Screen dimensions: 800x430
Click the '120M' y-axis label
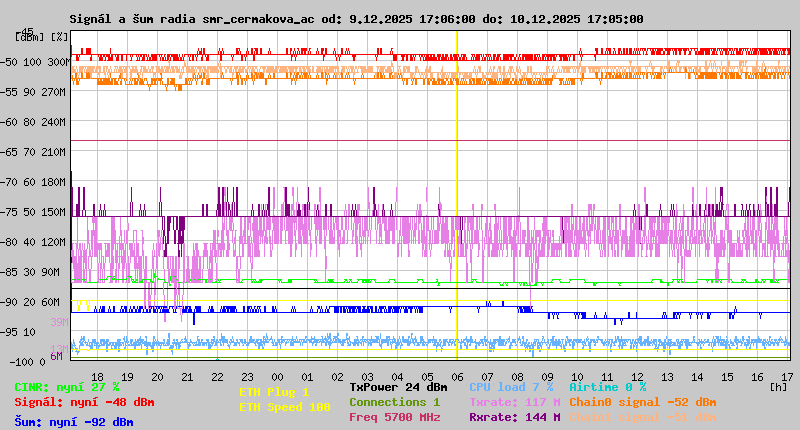[56, 242]
